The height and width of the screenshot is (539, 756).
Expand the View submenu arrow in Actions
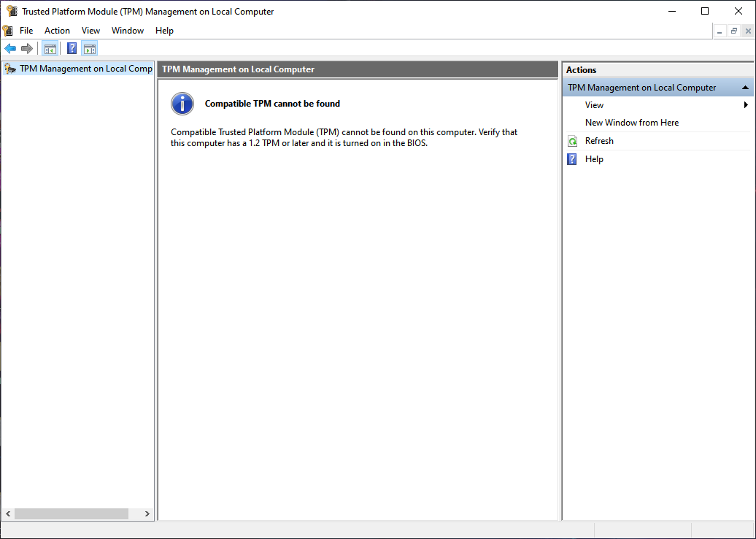(746, 104)
